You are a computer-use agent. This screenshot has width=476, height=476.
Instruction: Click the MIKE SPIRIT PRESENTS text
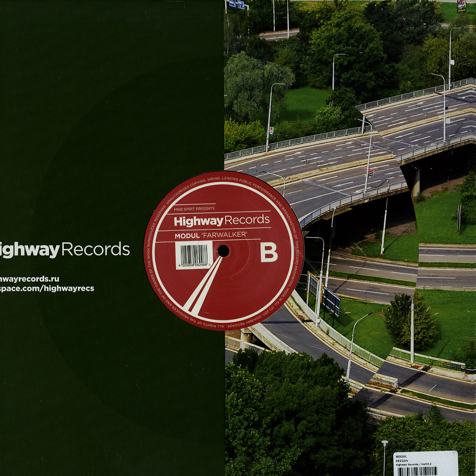194,208
